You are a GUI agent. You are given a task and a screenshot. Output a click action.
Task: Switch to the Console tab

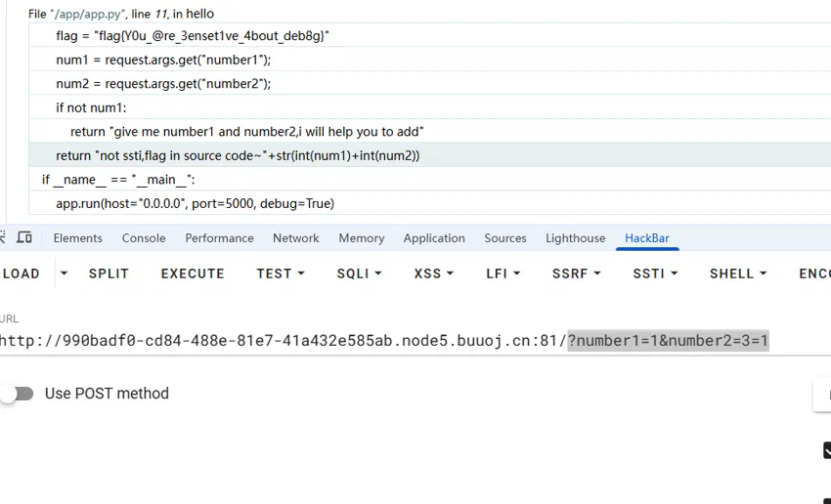pyautogui.click(x=144, y=238)
